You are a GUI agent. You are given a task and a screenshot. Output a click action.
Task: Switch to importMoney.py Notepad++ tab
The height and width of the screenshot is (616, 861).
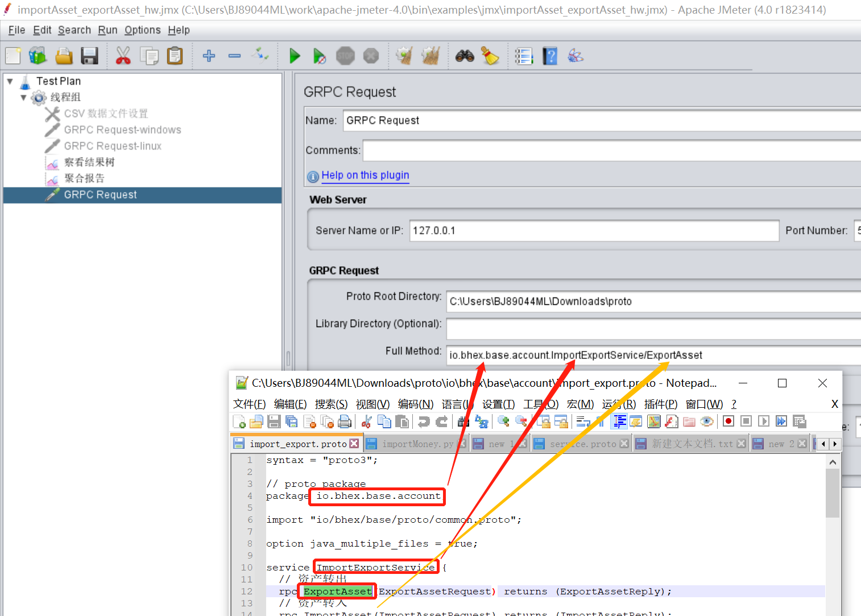(417, 444)
